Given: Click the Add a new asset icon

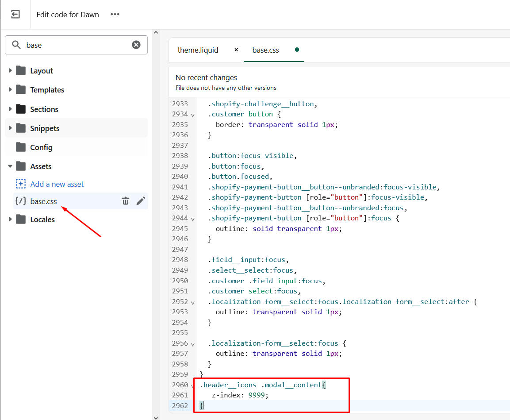Looking at the screenshot, I should click(x=21, y=184).
